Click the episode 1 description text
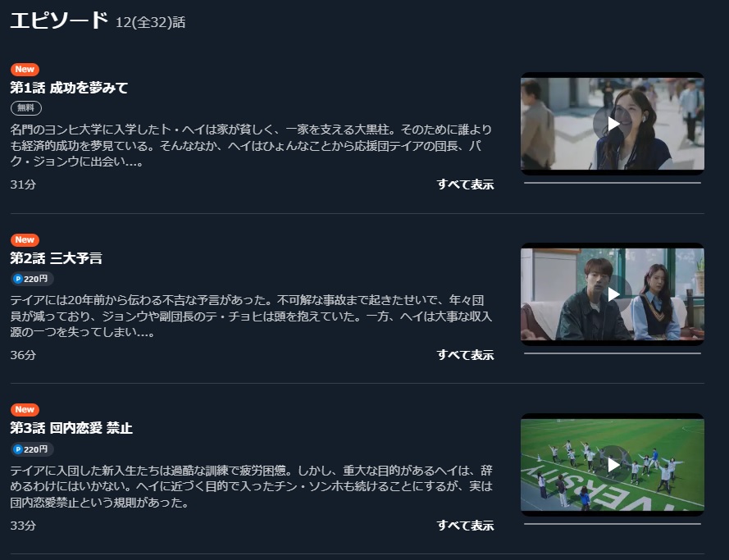The image size is (729, 560). point(251,145)
